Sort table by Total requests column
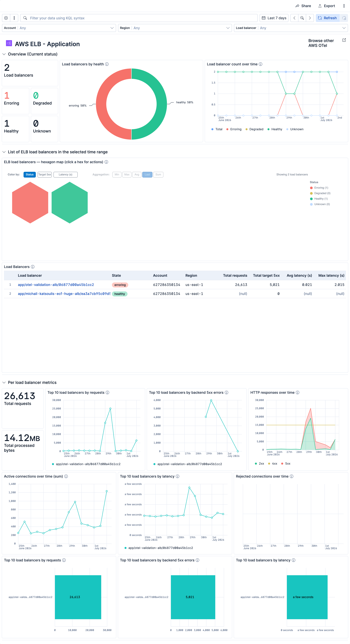Screen dimensions: 350x644 (x=235, y=275)
